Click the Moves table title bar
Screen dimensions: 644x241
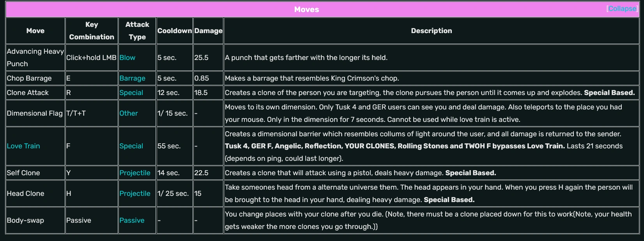306,9
